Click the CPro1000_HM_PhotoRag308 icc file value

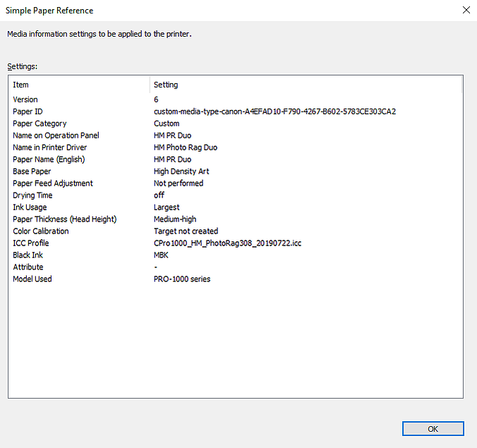tap(227, 243)
